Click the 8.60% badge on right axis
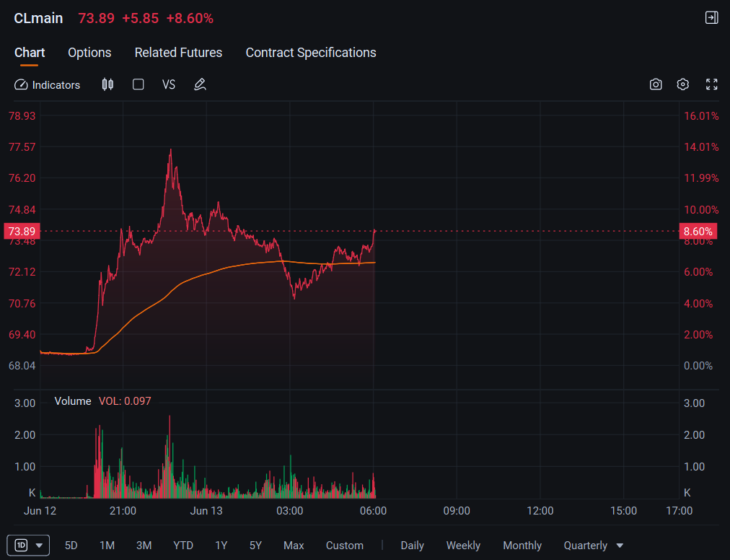Screen dimensions: 730x560 [x=698, y=231]
